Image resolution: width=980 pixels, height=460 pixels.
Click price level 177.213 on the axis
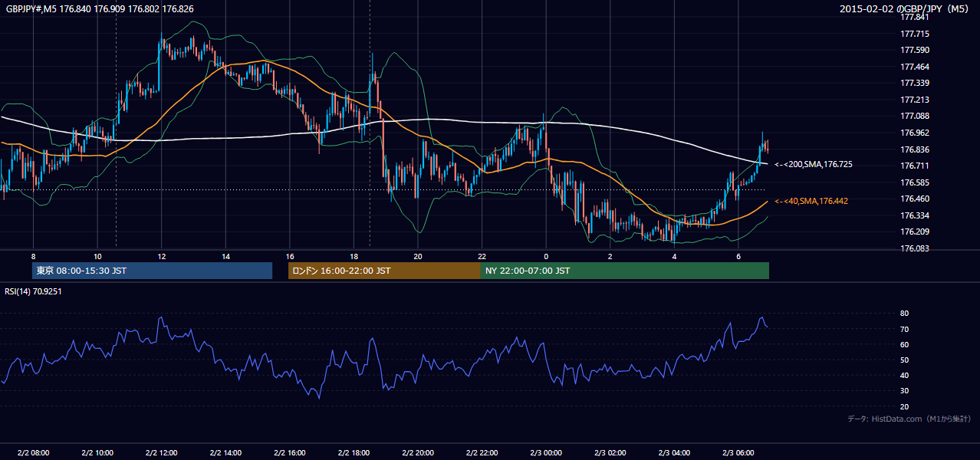914,100
